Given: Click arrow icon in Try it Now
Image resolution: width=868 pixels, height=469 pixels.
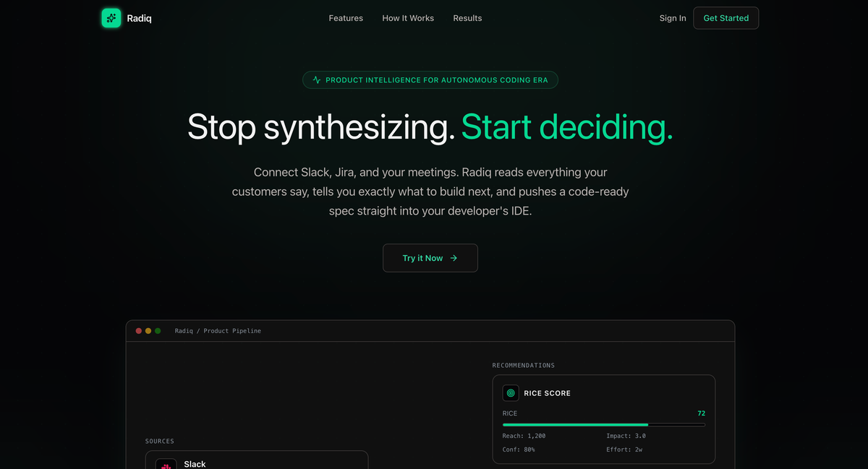Looking at the screenshot, I should 454,258.
